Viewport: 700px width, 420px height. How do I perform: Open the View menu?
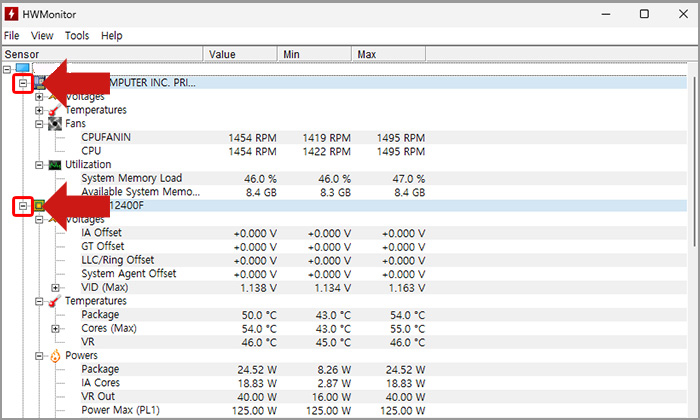(42, 36)
